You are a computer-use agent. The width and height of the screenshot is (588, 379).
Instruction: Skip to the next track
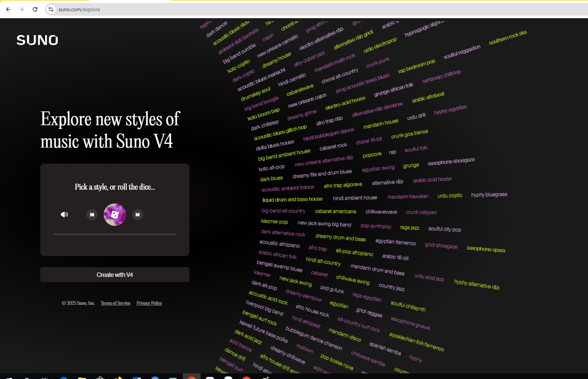138,215
